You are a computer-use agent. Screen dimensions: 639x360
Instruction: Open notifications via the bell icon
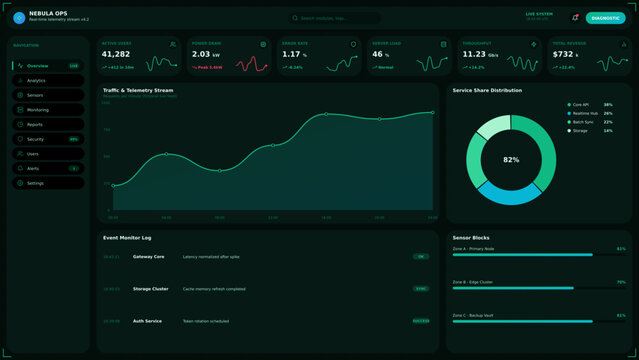575,18
